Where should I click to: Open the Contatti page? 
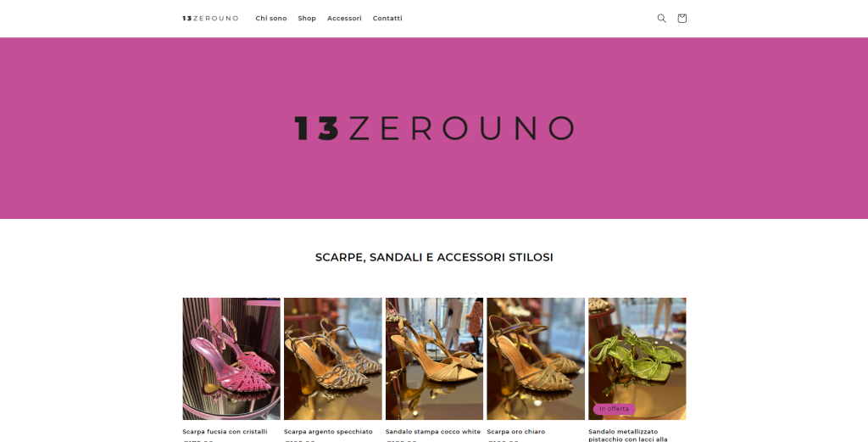coord(387,19)
